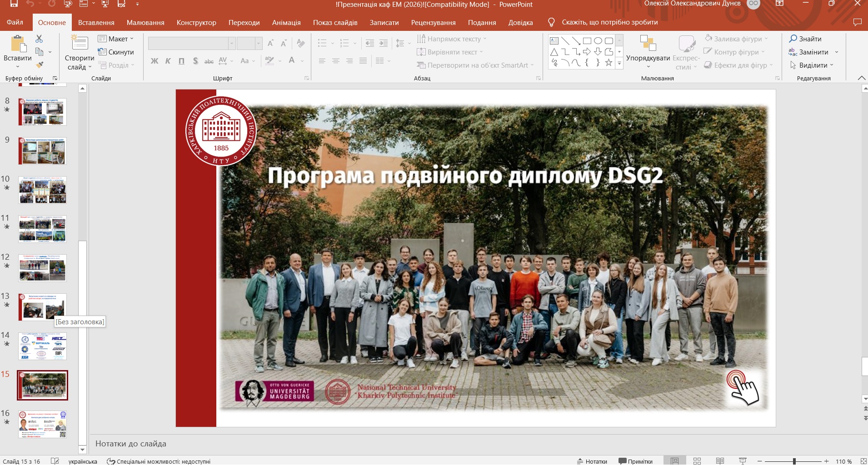Click the Cut scissors icon
The width and height of the screenshot is (868, 465).
[39, 39]
